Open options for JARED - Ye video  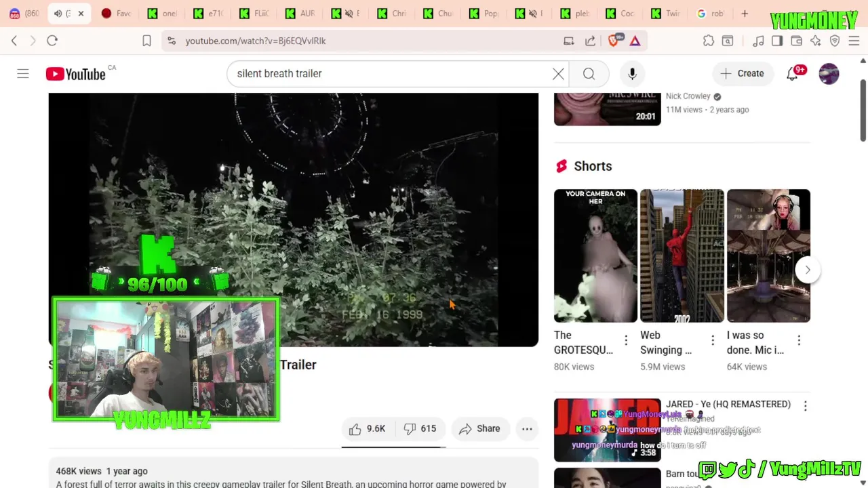pos(805,406)
